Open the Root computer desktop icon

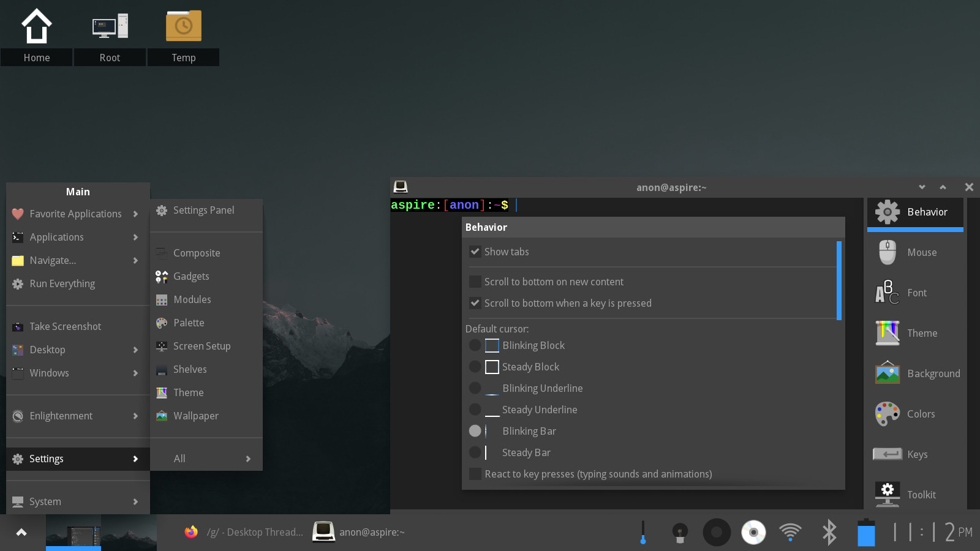click(x=110, y=26)
